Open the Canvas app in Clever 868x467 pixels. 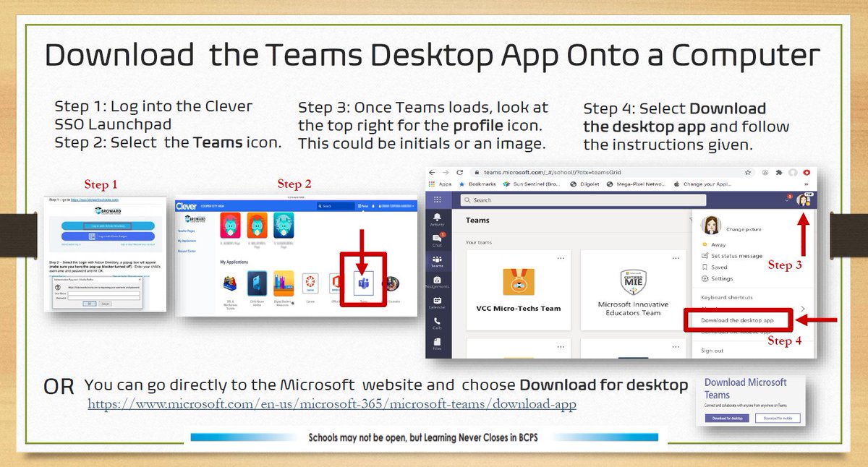pos(310,283)
